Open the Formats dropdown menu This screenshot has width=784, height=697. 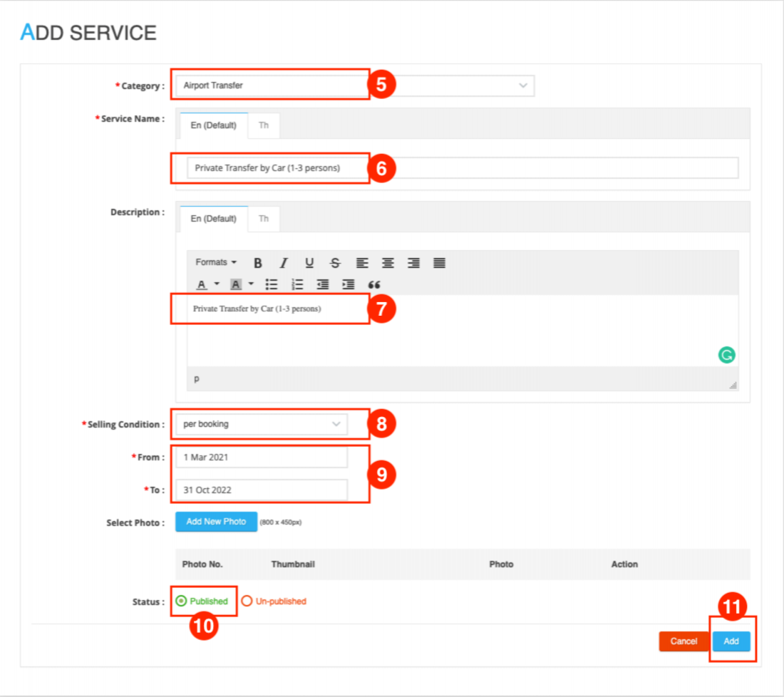click(216, 263)
